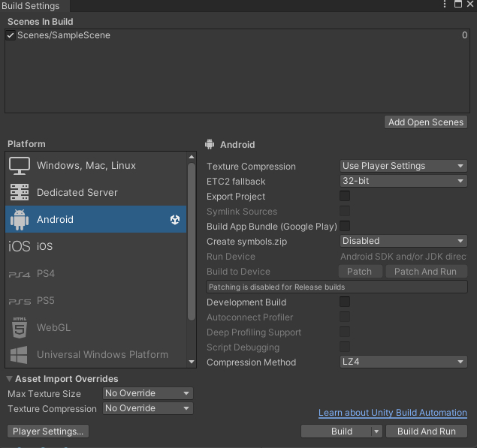Click the Universal Windows Platform logo icon
The image size is (477, 448).
(19, 355)
